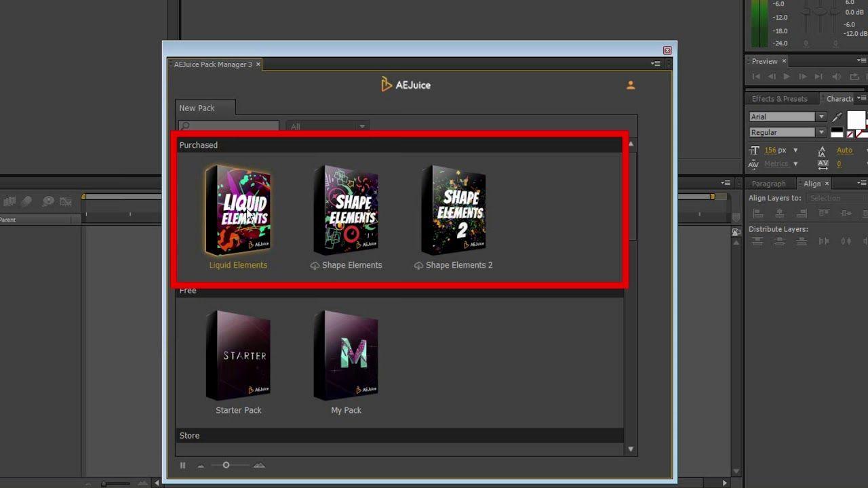Click the Purchased section header

(399, 145)
